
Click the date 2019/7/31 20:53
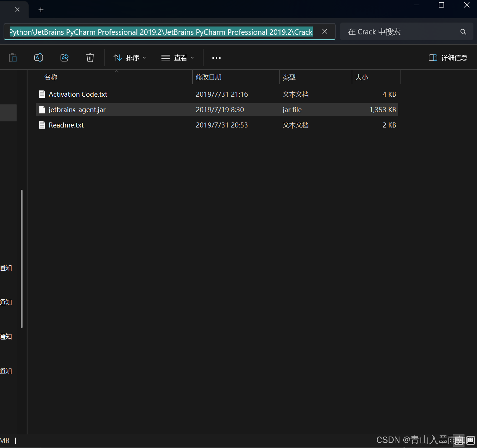(222, 125)
